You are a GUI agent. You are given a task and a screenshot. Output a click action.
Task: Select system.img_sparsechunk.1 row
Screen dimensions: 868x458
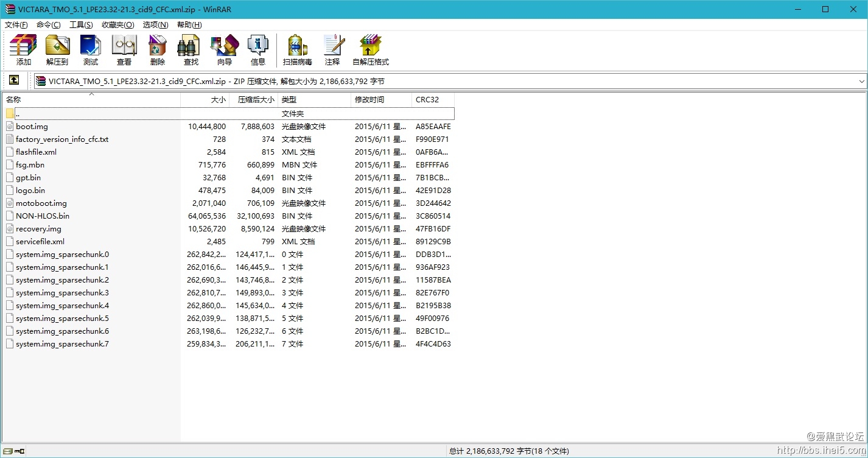[x=229, y=267]
